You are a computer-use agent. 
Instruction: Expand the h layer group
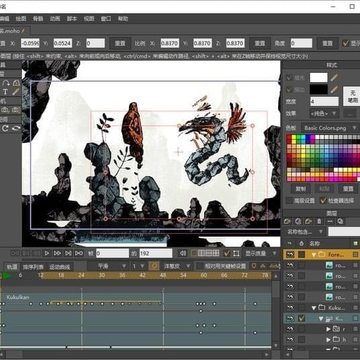[328, 340]
